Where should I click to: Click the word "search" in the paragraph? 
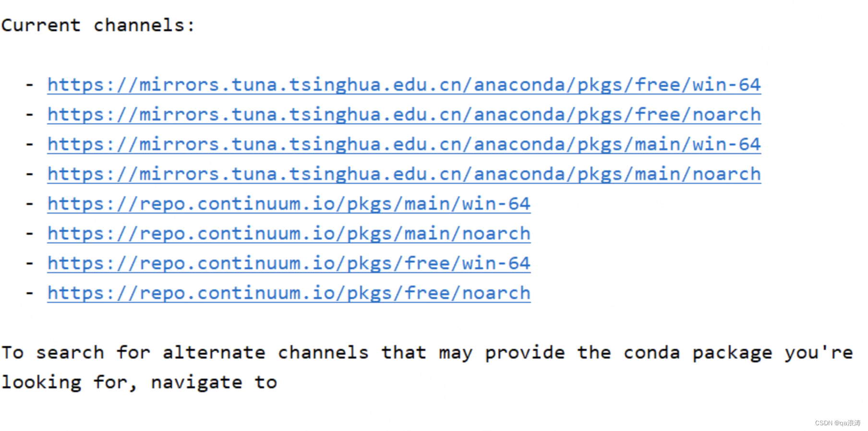click(x=70, y=353)
